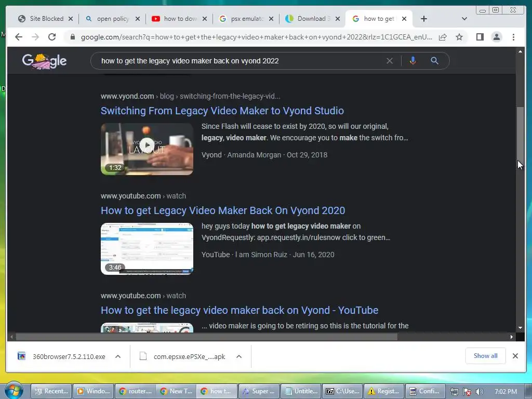Image resolution: width=532 pixels, height=399 pixels.
Task: View site info via the lock icon
Action: (72, 37)
